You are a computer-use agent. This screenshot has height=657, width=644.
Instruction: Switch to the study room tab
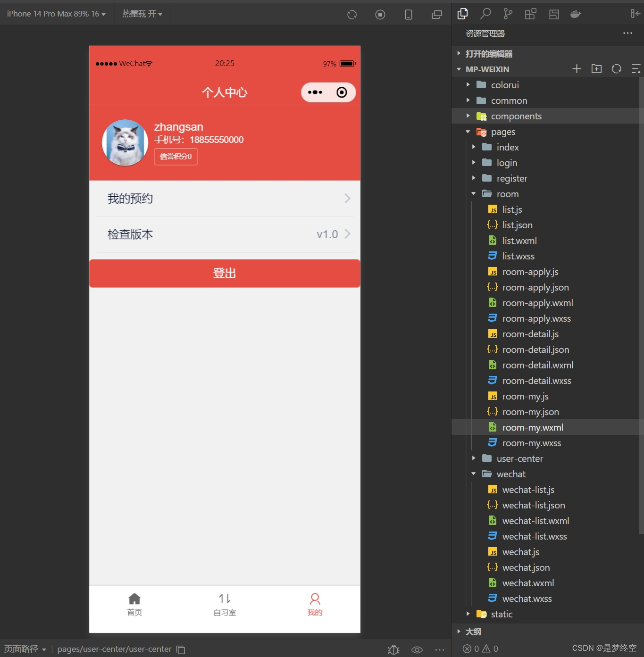pos(225,605)
